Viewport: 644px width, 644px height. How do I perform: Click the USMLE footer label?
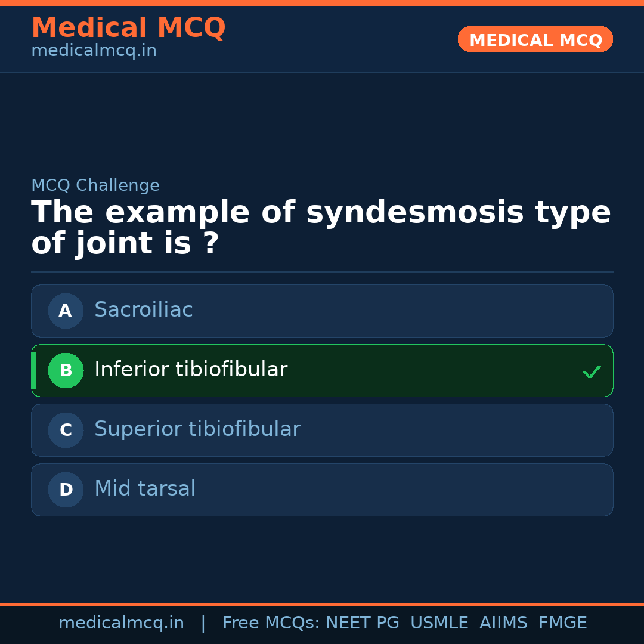click(x=439, y=623)
